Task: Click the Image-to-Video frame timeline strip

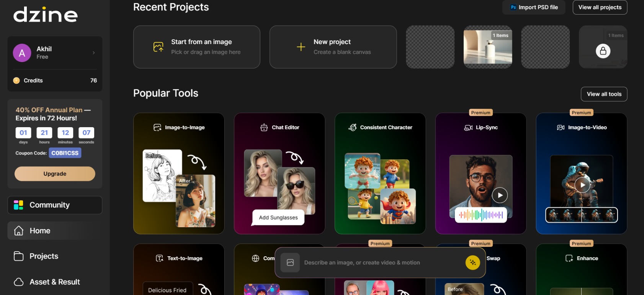Action: [582, 215]
